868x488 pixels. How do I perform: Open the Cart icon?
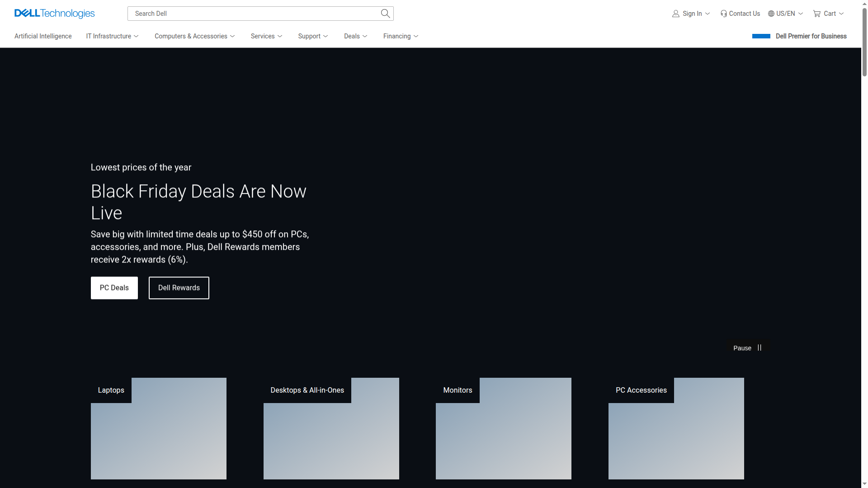[x=816, y=14]
